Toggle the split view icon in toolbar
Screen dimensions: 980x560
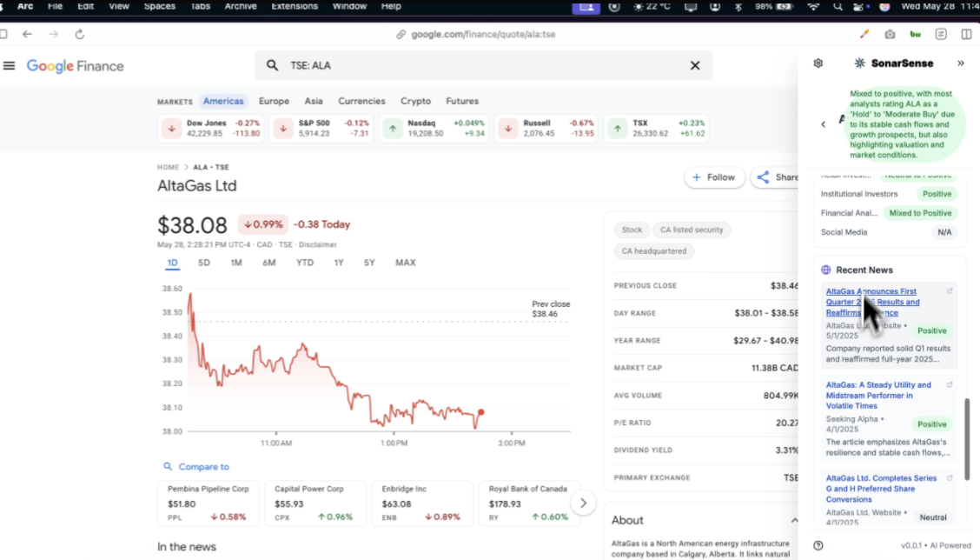(x=966, y=35)
